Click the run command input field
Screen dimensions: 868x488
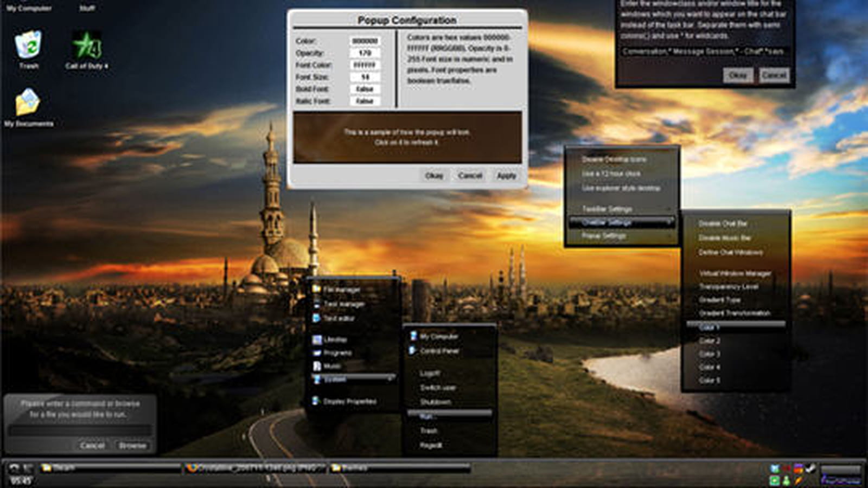point(80,431)
